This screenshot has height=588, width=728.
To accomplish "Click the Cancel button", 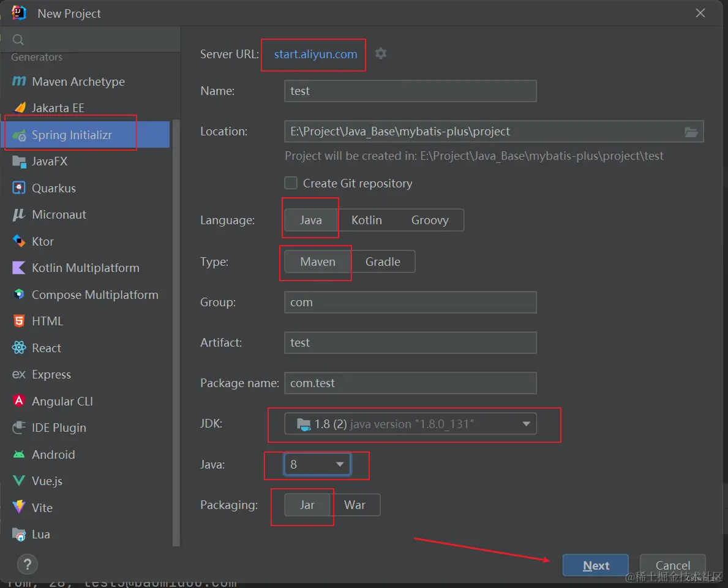I will coord(673,565).
